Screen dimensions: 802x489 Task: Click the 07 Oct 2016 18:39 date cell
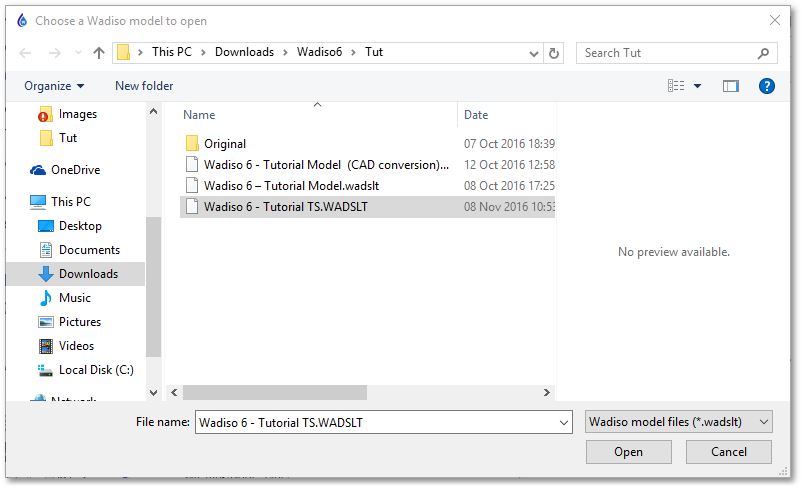pos(509,144)
